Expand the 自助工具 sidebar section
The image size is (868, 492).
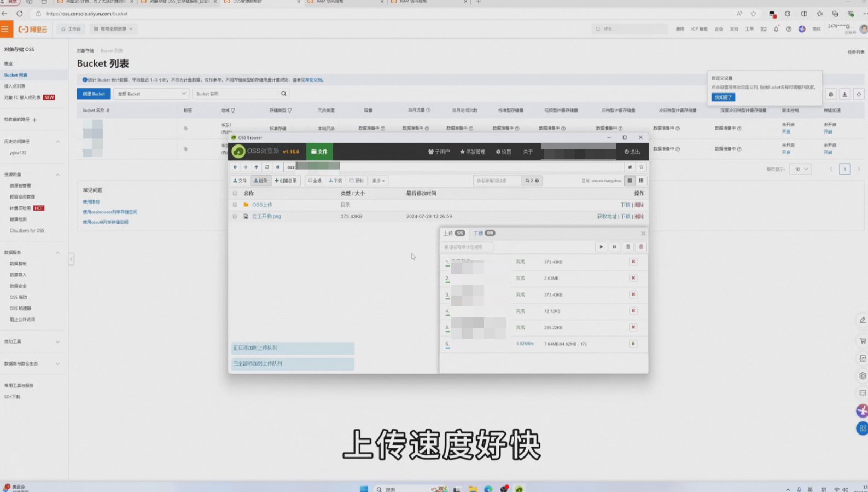[x=57, y=341]
